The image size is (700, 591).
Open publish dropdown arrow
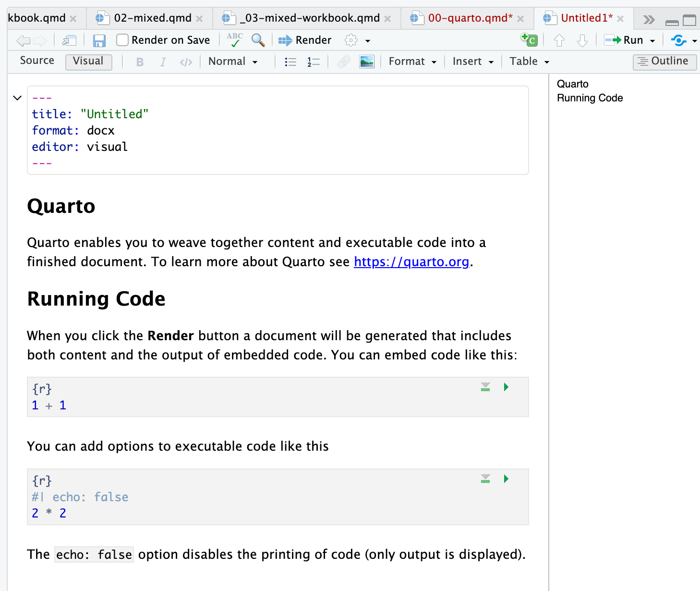695,41
